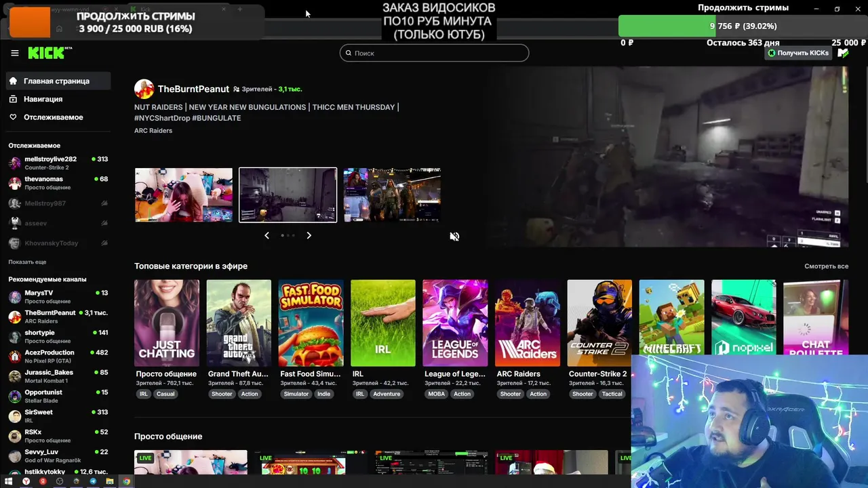Open TheBurntPeanut in recommended channels
868x488 pixels.
click(58, 317)
